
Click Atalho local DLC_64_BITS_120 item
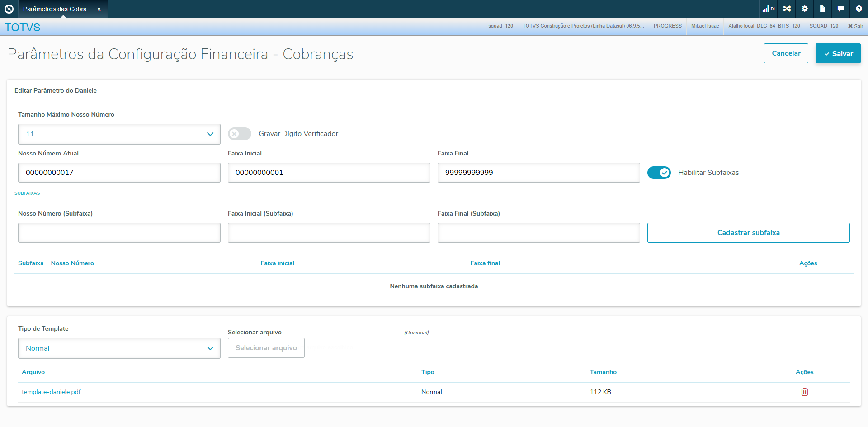pos(764,26)
